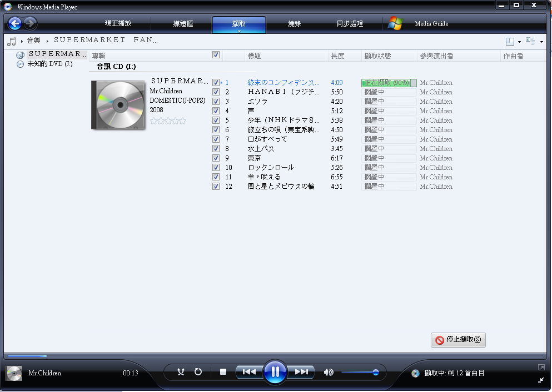The image size is (552, 392).
Task: Expand the layout options dropdown arrow
Action: coord(519,42)
